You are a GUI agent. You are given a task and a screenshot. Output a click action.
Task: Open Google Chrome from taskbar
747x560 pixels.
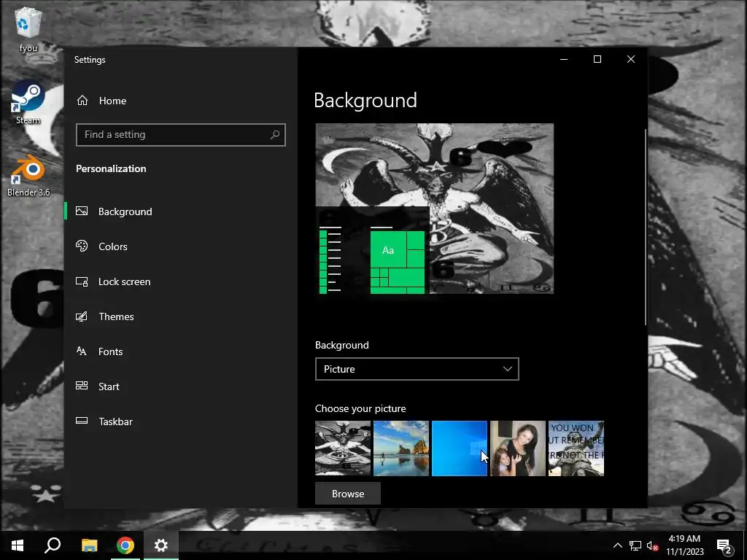click(x=125, y=545)
